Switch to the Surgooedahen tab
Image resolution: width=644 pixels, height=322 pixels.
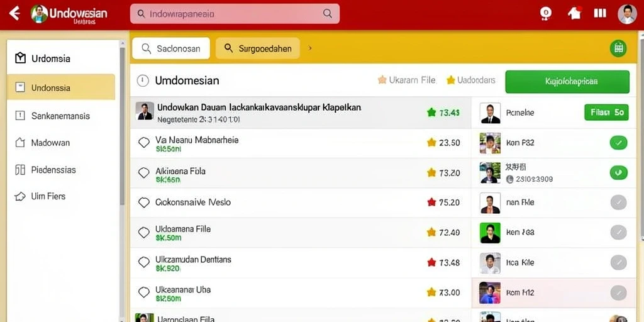(257, 48)
